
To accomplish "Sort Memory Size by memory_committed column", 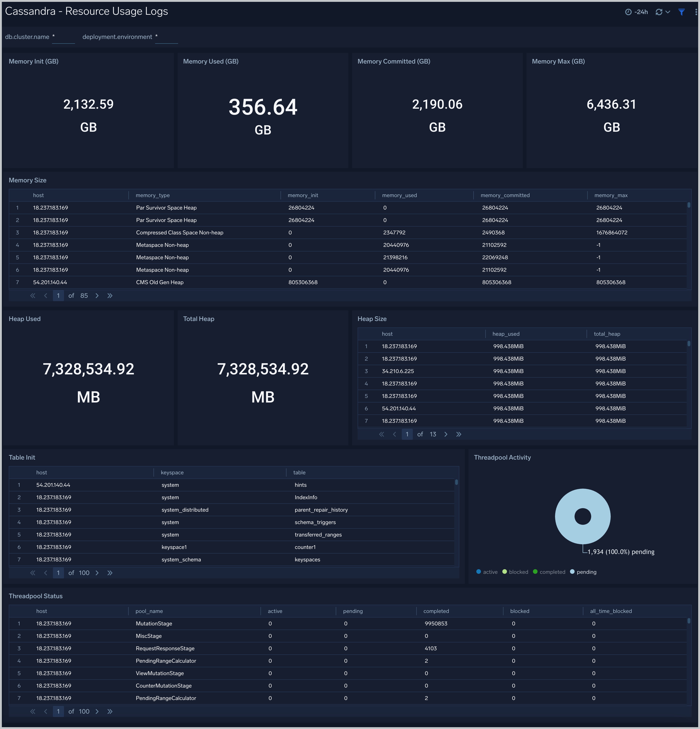I will tap(505, 195).
